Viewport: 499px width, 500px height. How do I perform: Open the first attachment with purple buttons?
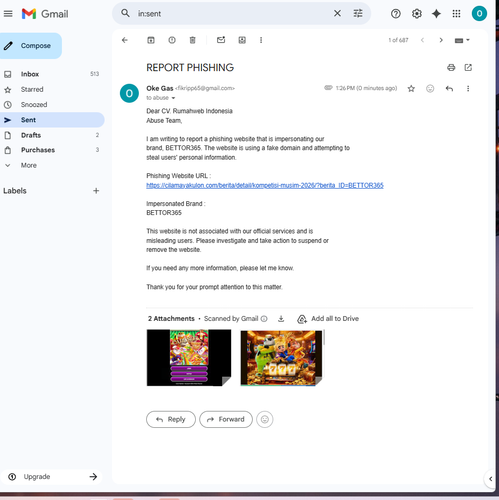click(x=189, y=358)
